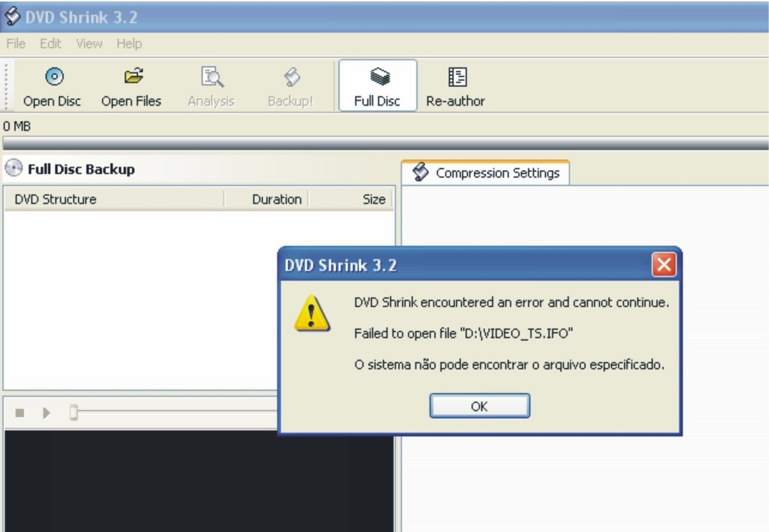Click the Backup! toolbar icon

click(x=291, y=77)
